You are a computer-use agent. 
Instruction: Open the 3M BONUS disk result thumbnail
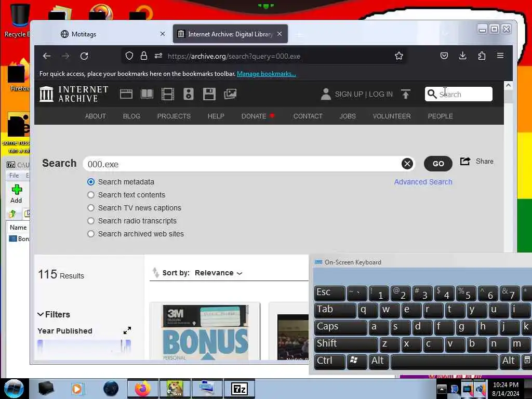205,331
